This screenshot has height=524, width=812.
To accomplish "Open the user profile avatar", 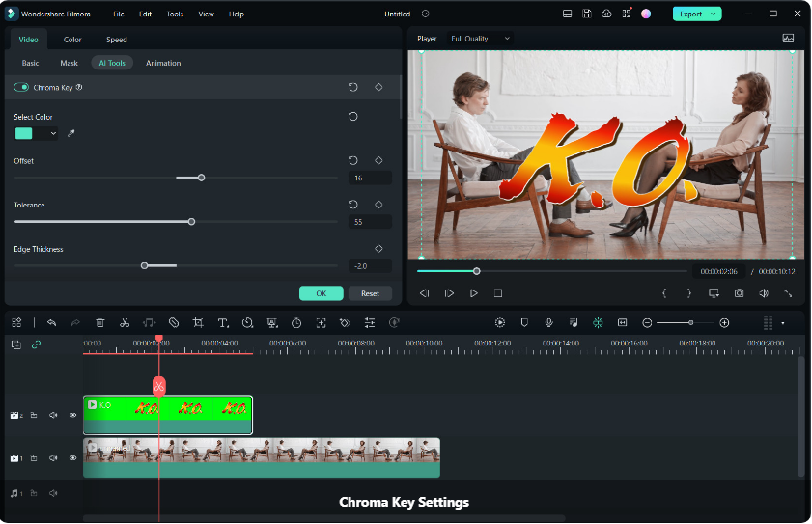I will click(646, 14).
